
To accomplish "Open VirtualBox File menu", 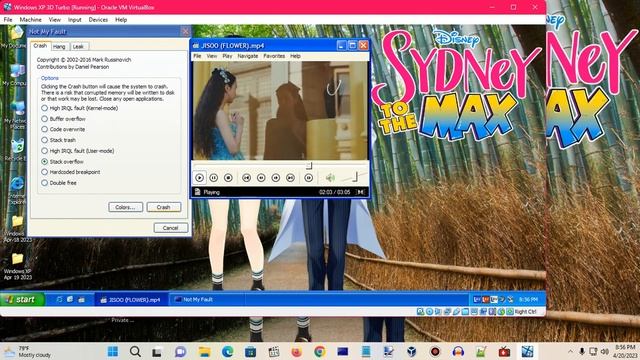I will (8, 20).
